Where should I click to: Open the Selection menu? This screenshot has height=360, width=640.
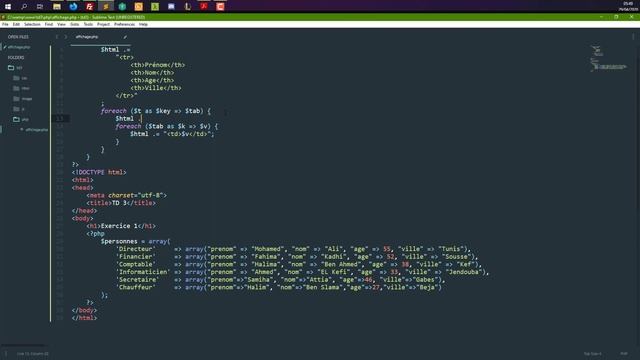coord(32,24)
